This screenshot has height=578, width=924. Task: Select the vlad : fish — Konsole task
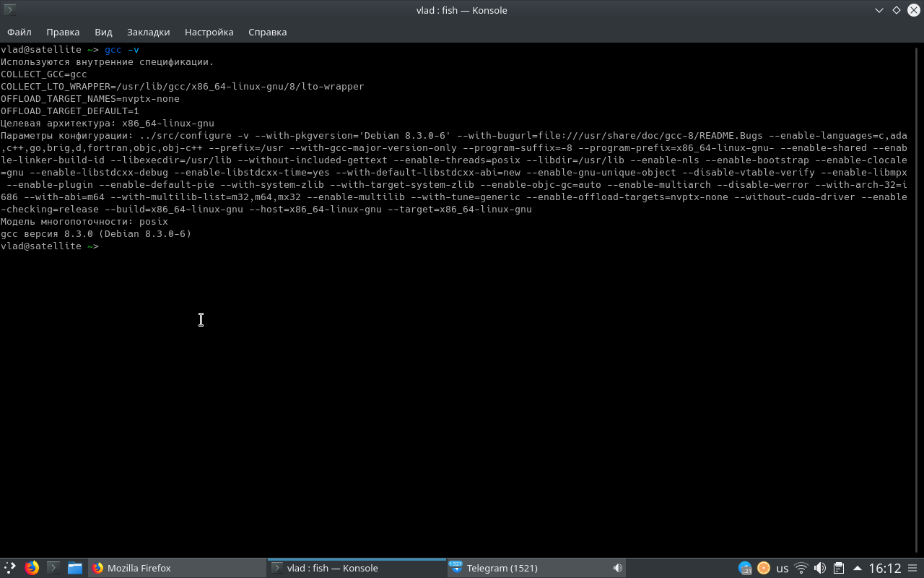coord(357,568)
